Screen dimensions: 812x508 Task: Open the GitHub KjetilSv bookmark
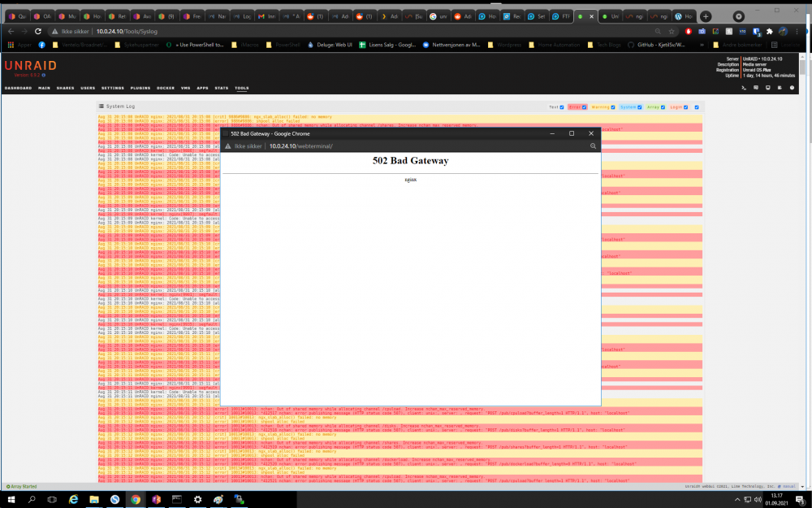tap(656, 45)
